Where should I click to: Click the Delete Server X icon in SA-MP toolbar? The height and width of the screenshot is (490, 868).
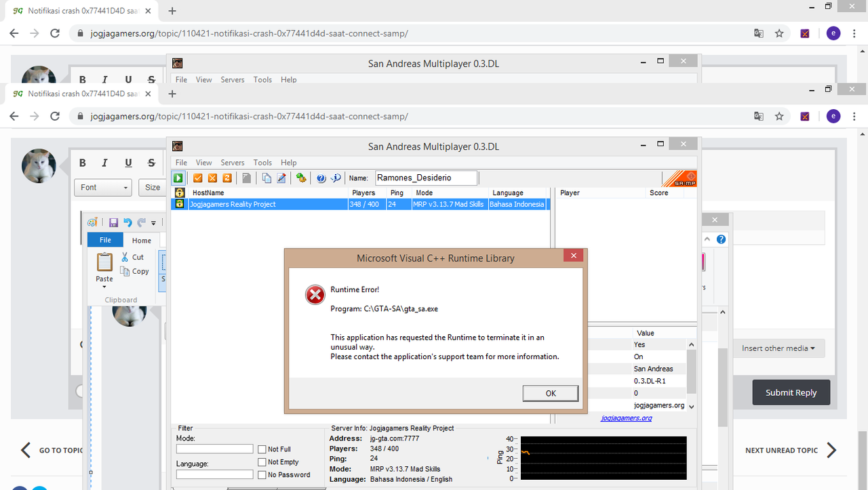click(212, 178)
